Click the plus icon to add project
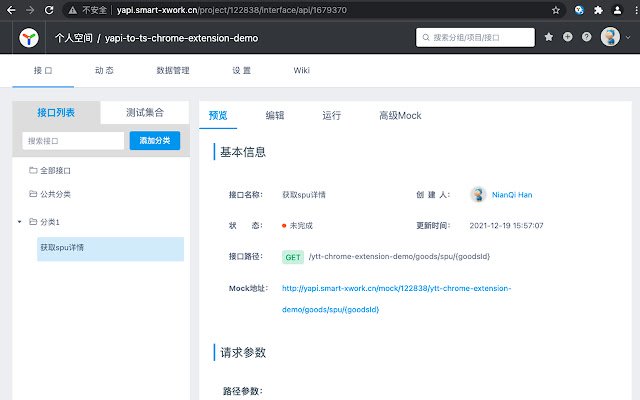The height and width of the screenshot is (400, 640). (568, 38)
